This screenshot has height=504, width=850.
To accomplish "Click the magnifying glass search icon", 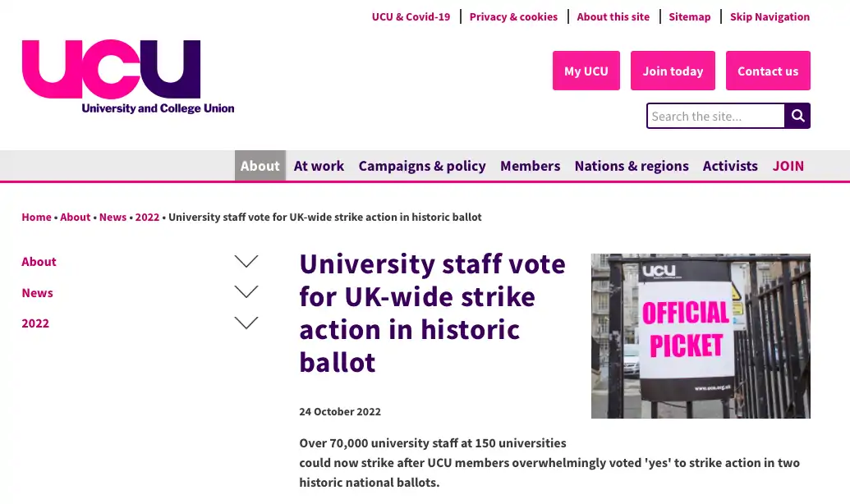I will pyautogui.click(x=797, y=116).
